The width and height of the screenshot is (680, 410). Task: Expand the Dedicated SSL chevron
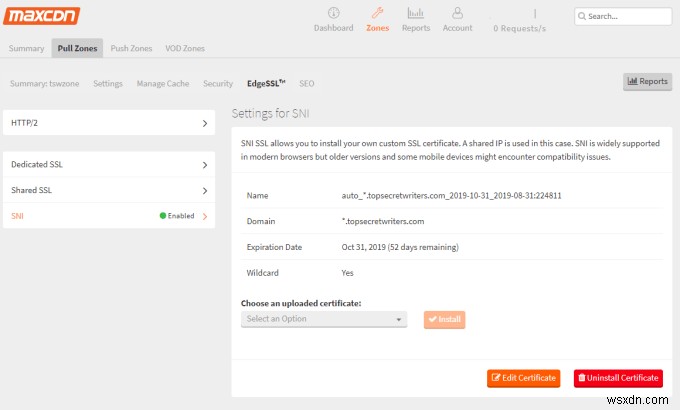coord(204,164)
